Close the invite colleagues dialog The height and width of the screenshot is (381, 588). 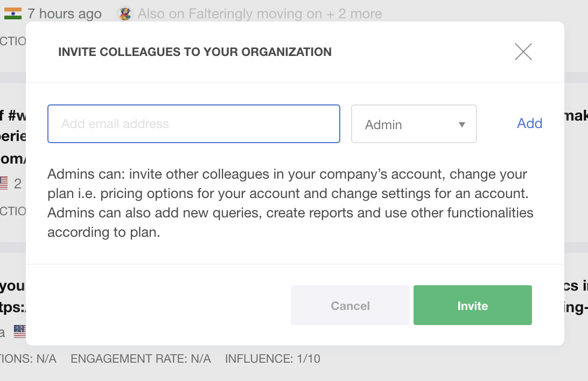tap(523, 52)
